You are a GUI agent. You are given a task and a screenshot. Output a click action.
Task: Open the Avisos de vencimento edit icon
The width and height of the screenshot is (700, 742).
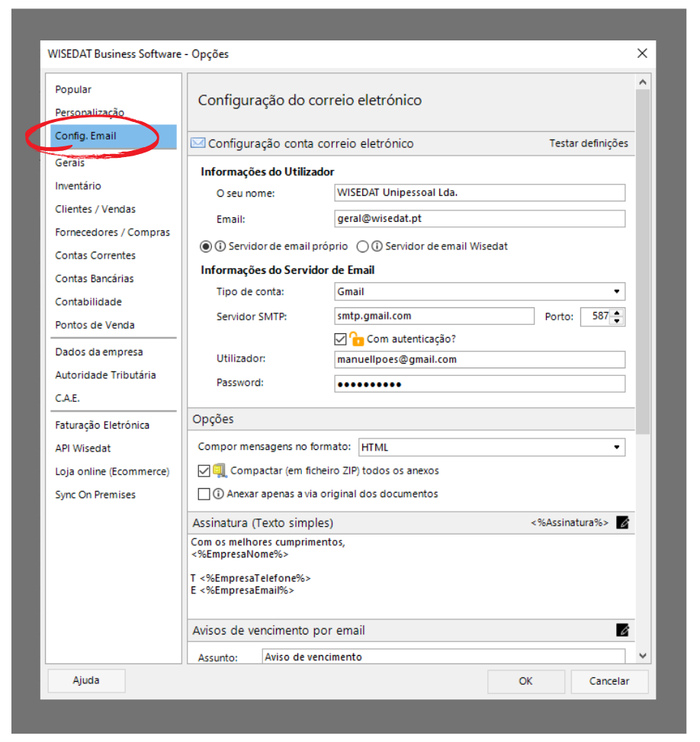(x=622, y=630)
